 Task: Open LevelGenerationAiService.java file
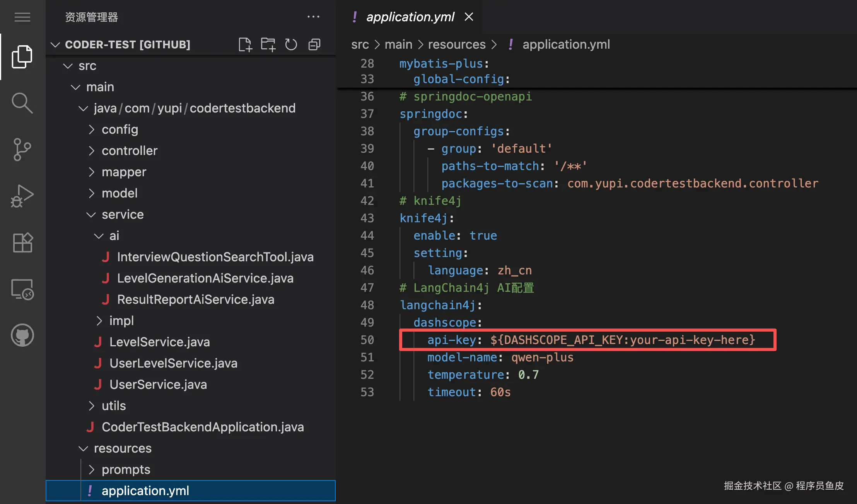tap(205, 278)
